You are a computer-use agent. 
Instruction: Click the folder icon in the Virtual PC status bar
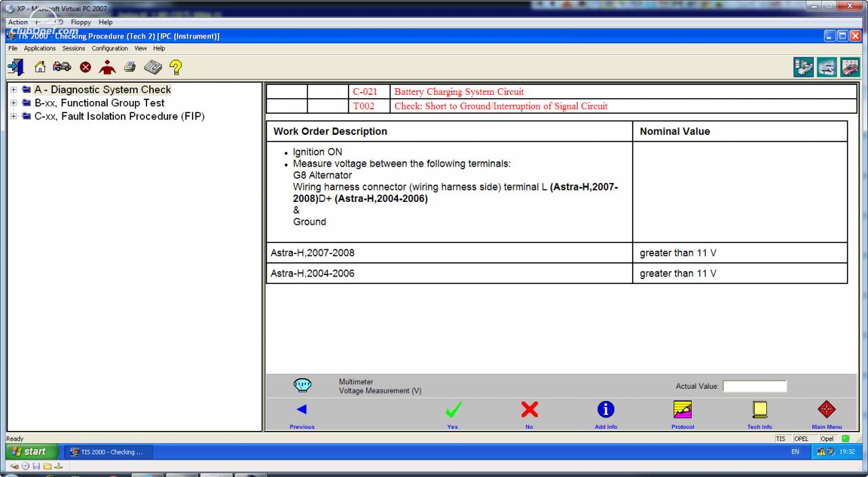click(47, 466)
